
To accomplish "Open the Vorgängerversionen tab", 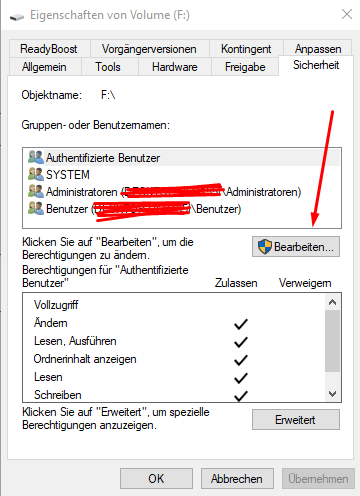I will click(x=149, y=49).
